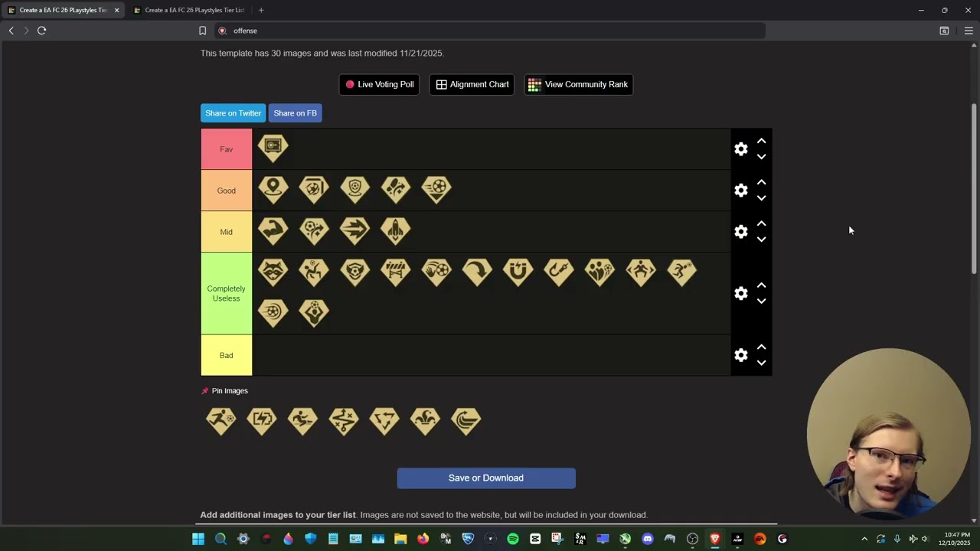The width and height of the screenshot is (980, 551).
Task: Choose the barrier barricade playstyle icon
Action: click(x=396, y=272)
